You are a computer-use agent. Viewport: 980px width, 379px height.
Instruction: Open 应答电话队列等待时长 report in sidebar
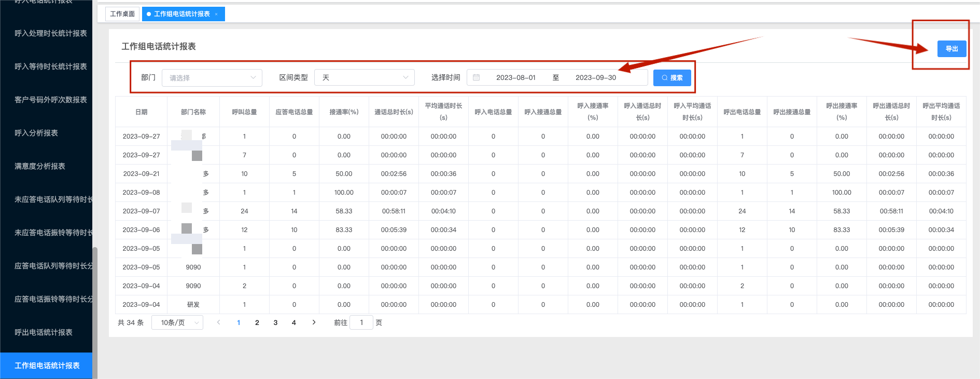(53, 266)
